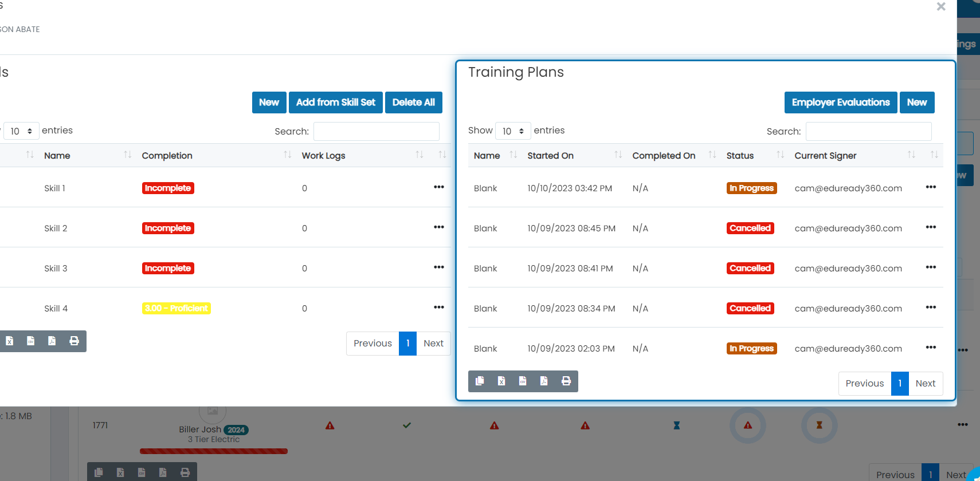Close the modal with the X icon
Screen dimensions: 980x481
[x=941, y=7]
